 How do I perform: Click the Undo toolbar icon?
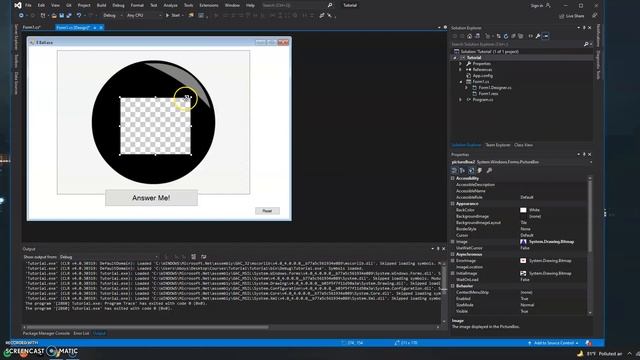point(79,16)
